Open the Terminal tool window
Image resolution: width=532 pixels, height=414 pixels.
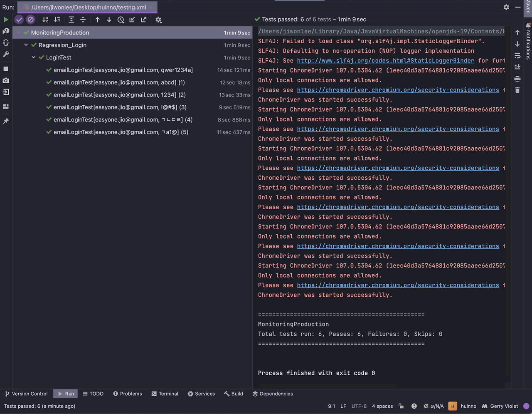pyautogui.click(x=165, y=394)
